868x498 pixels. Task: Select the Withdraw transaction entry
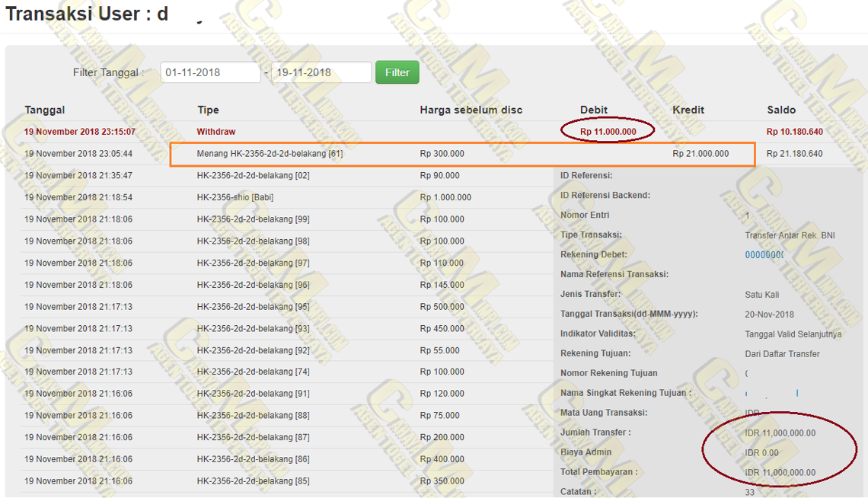coord(216,132)
